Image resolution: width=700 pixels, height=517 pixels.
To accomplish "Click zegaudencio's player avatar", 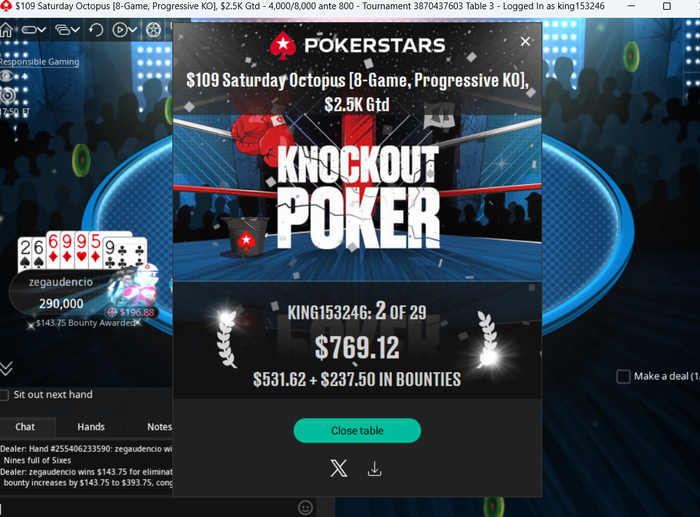I will coord(133,288).
